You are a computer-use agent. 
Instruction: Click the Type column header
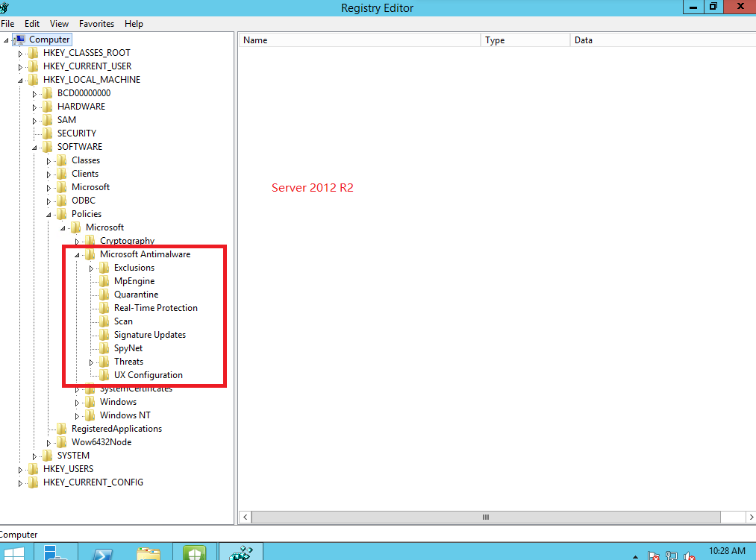pos(525,40)
